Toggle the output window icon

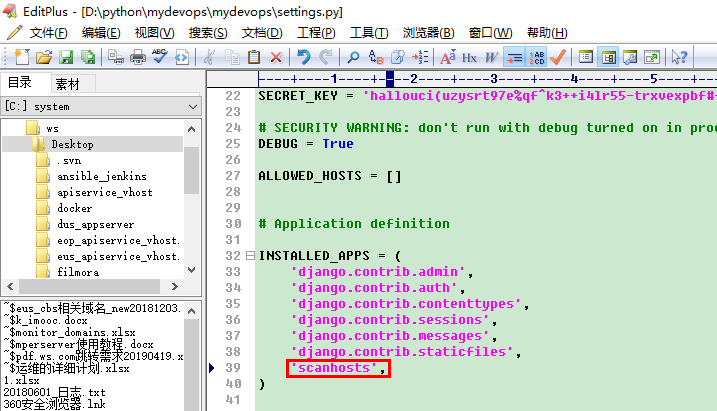pos(630,57)
